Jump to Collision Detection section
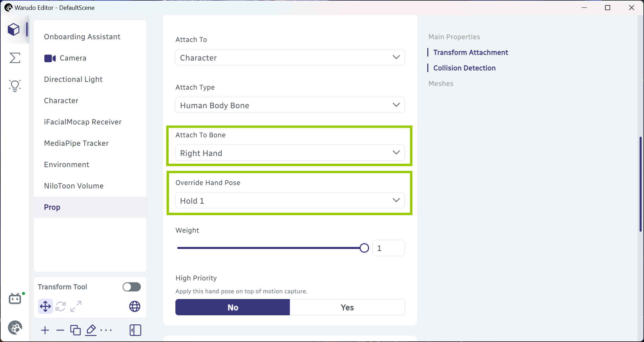 click(464, 68)
